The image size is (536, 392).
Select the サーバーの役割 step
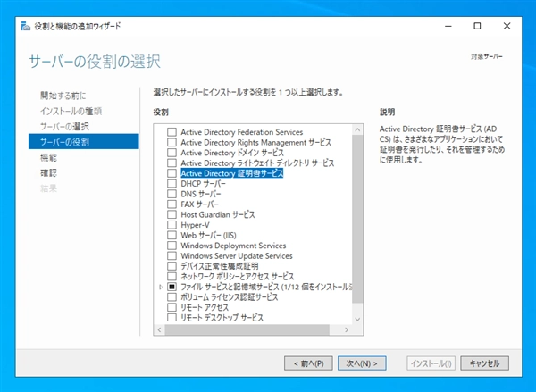click(x=84, y=141)
